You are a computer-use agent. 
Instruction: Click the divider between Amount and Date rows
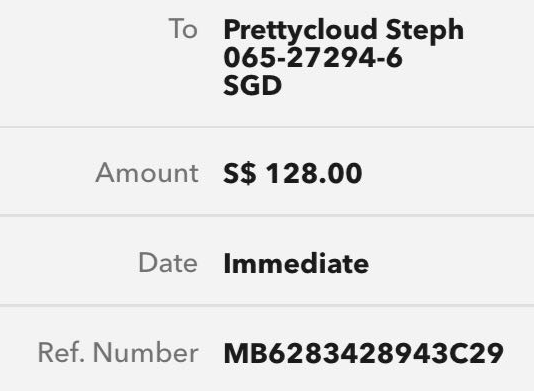click(267, 215)
